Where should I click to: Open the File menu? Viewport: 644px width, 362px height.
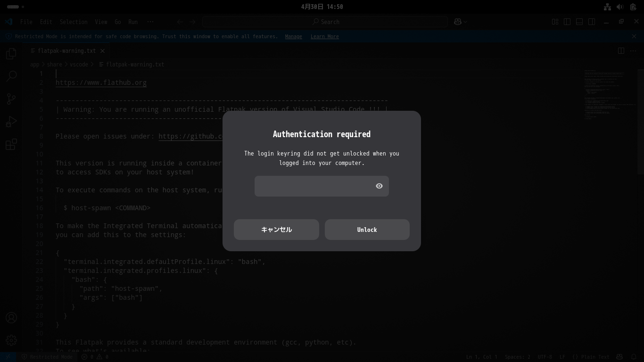click(x=26, y=22)
